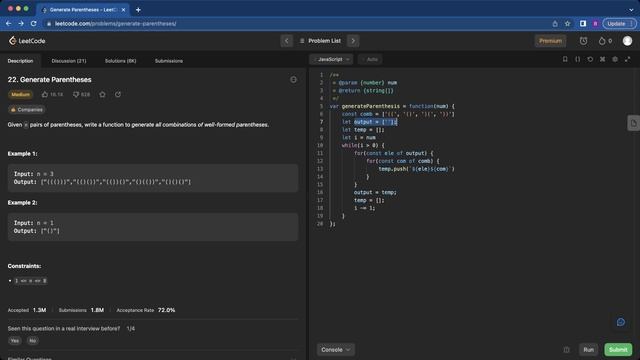Click the browser back arrow
Viewport: 640px width, 360px height.
(9, 24)
